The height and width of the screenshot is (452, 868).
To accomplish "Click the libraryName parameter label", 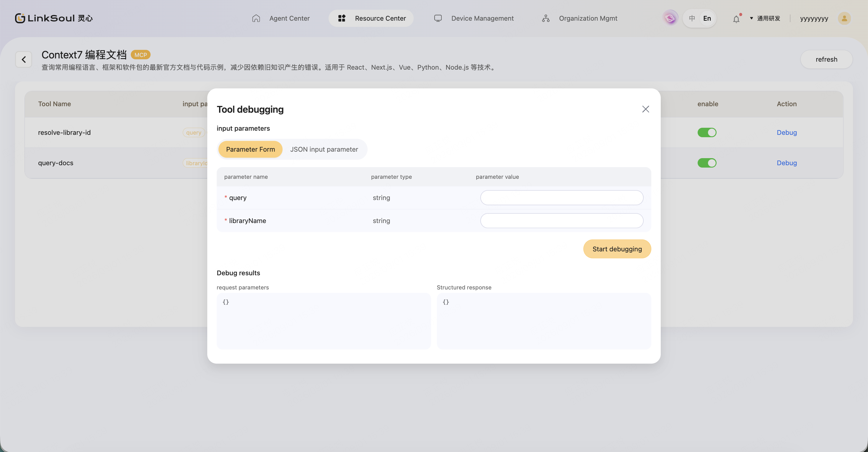I will click(x=247, y=221).
